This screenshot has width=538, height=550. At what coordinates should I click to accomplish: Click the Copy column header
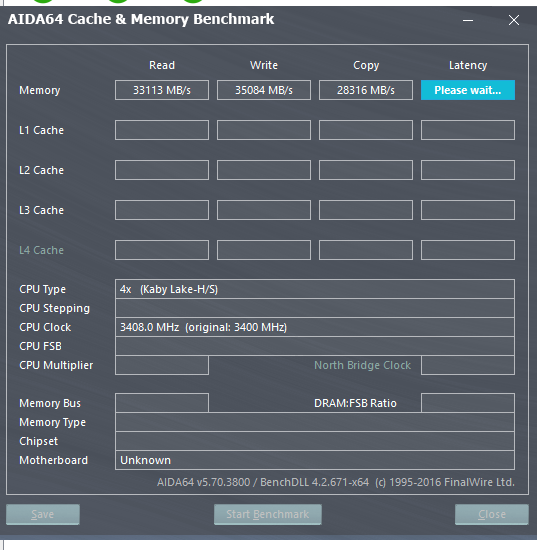[366, 66]
